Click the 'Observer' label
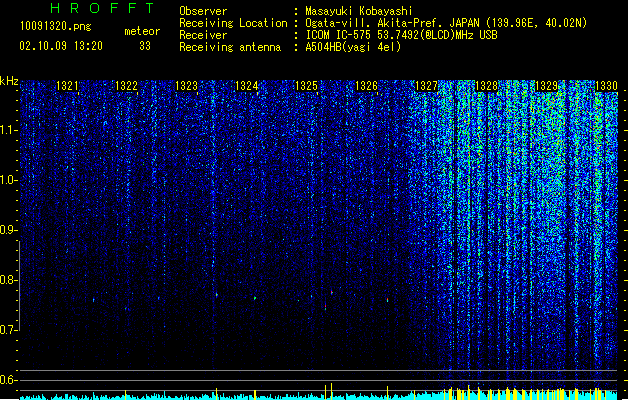Viewport: 629px width, 400px height. (203, 11)
